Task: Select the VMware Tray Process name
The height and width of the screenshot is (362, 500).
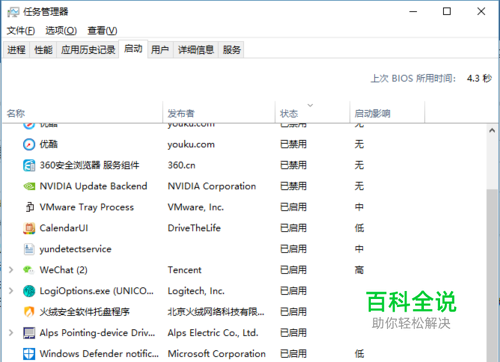Action: (x=87, y=207)
